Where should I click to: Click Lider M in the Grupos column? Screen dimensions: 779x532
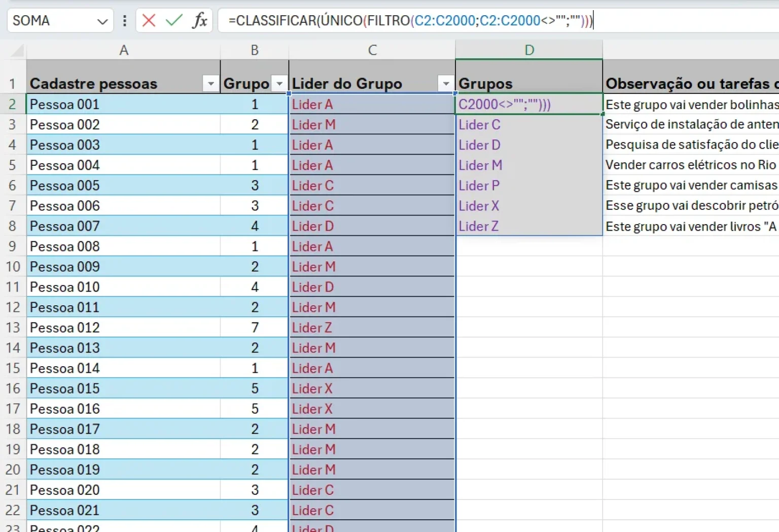(x=529, y=165)
